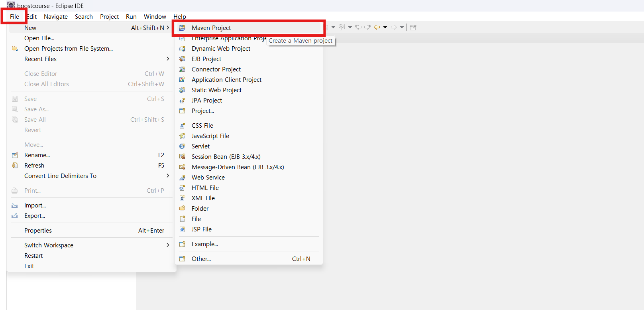Screen dimensions: 644x310
Task: Click the F5 shortcut text beside Refresh
Action: click(x=161, y=166)
